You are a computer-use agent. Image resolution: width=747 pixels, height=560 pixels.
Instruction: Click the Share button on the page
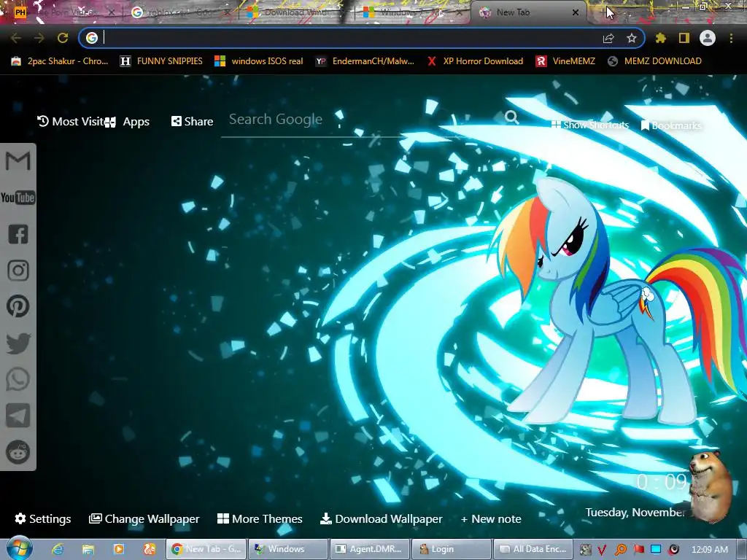click(192, 122)
